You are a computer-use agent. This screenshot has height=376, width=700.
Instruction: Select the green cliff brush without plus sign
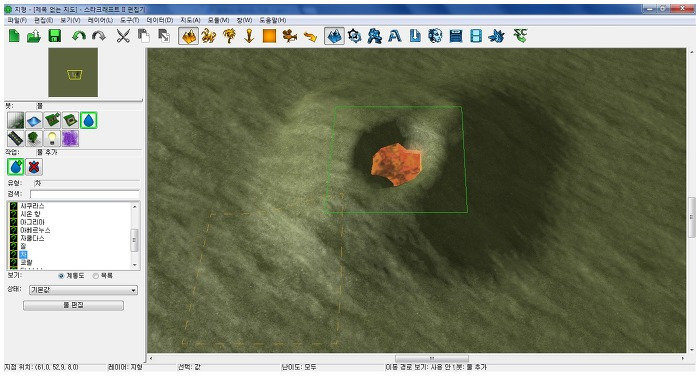(71, 121)
